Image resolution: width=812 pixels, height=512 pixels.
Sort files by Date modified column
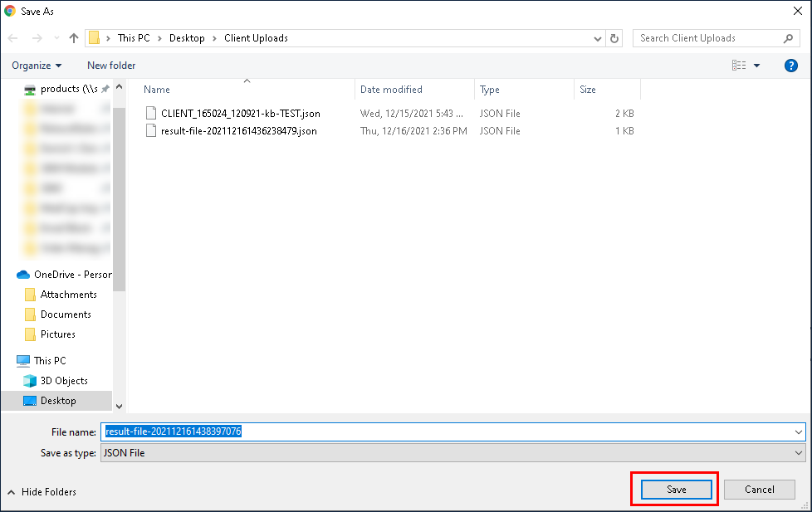(391, 90)
